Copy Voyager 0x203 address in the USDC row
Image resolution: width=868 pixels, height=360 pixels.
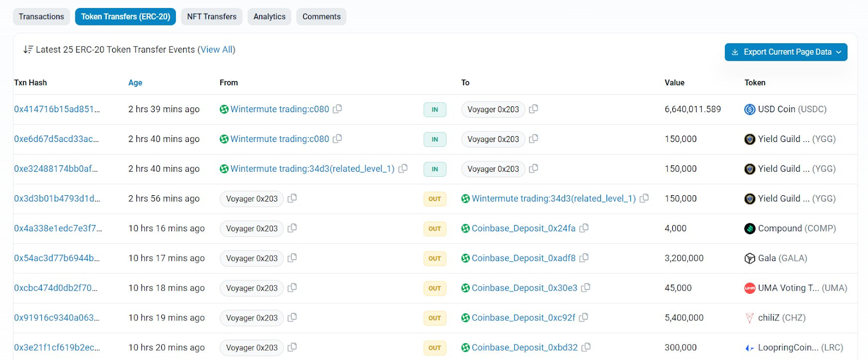tap(534, 109)
